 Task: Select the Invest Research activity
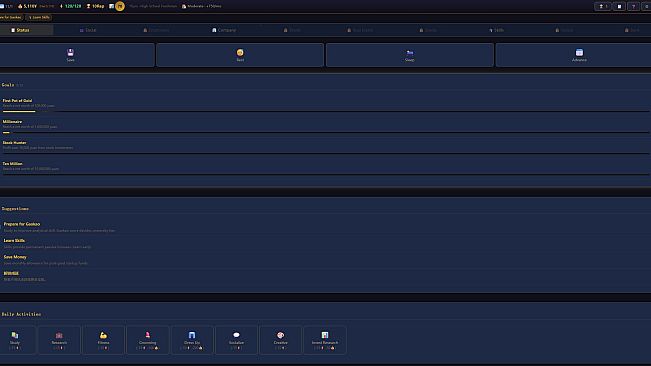(x=325, y=340)
